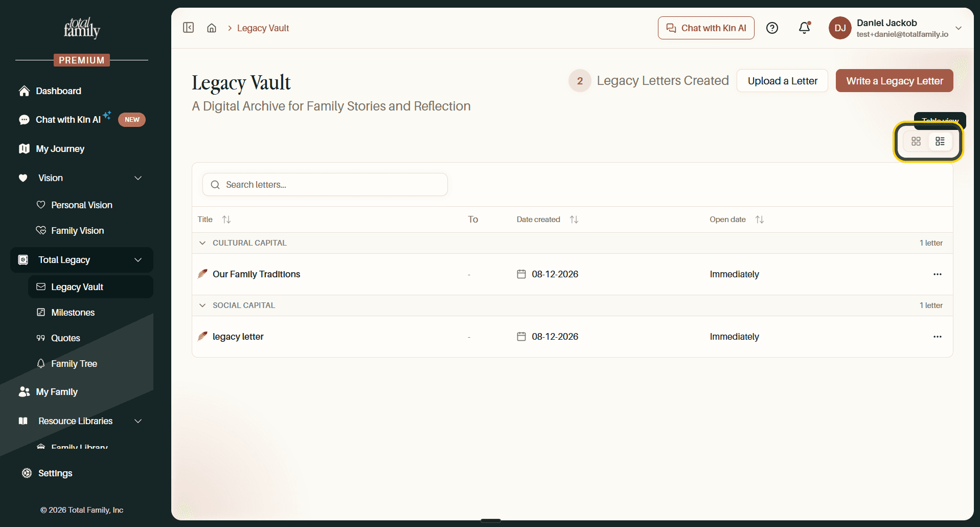This screenshot has height=527, width=980.
Task: Sort by Open date arrows
Action: tap(760, 219)
